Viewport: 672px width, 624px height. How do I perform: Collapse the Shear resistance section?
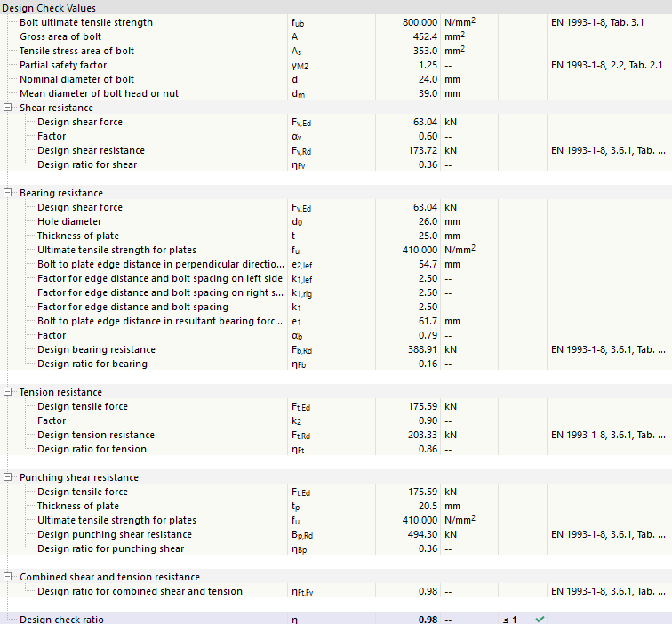[9, 108]
